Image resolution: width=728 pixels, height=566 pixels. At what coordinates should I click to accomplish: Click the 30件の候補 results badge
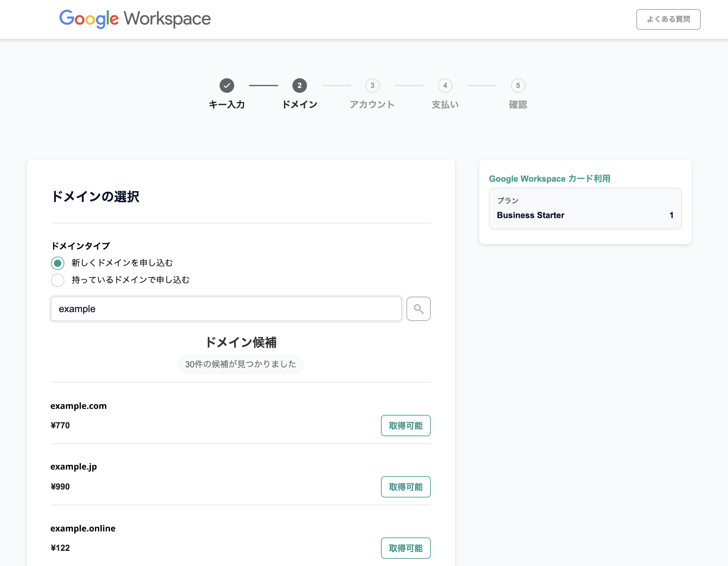tap(241, 364)
